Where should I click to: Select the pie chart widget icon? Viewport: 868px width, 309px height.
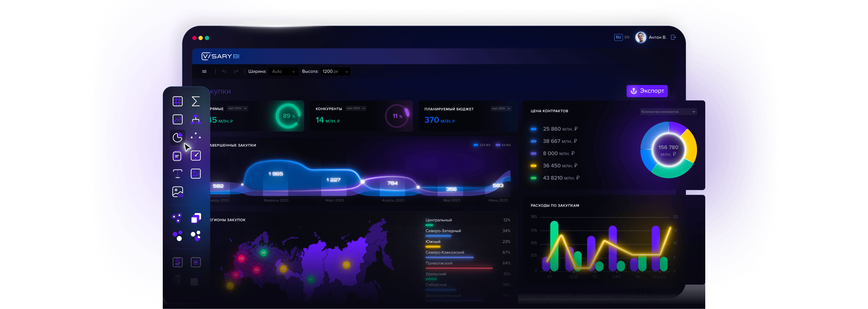178,137
